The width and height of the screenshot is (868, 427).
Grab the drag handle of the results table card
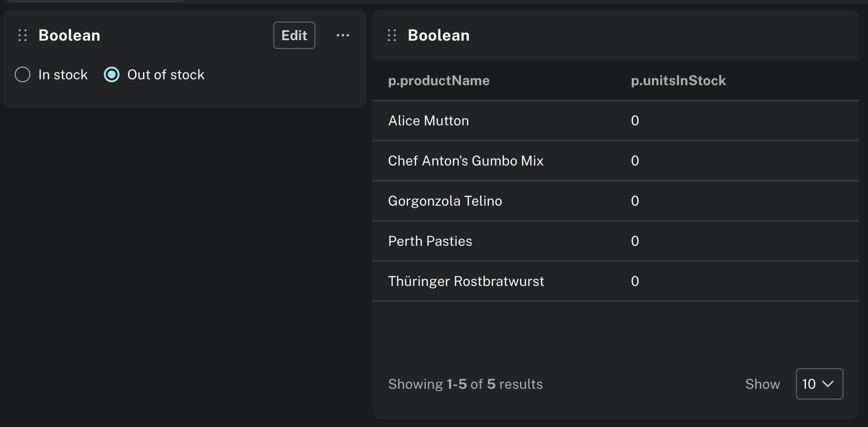[392, 35]
